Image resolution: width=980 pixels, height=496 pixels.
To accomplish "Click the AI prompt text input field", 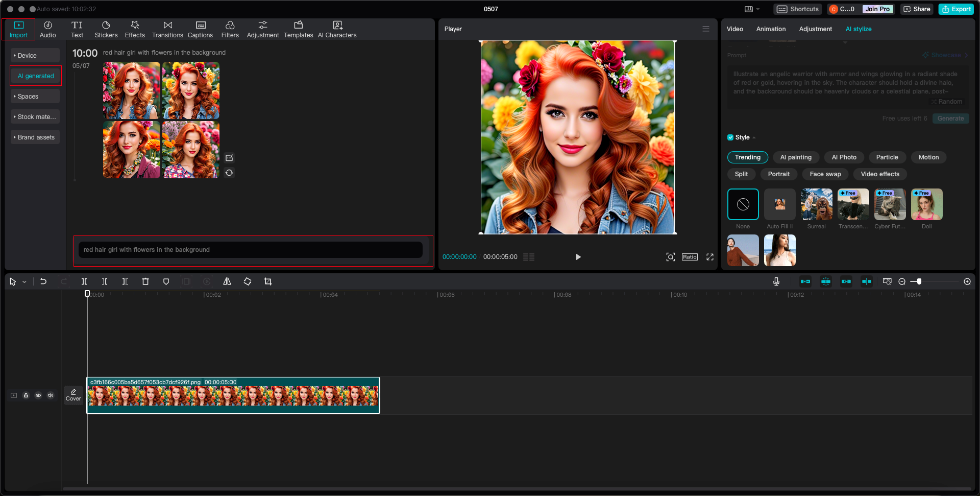I will click(250, 250).
